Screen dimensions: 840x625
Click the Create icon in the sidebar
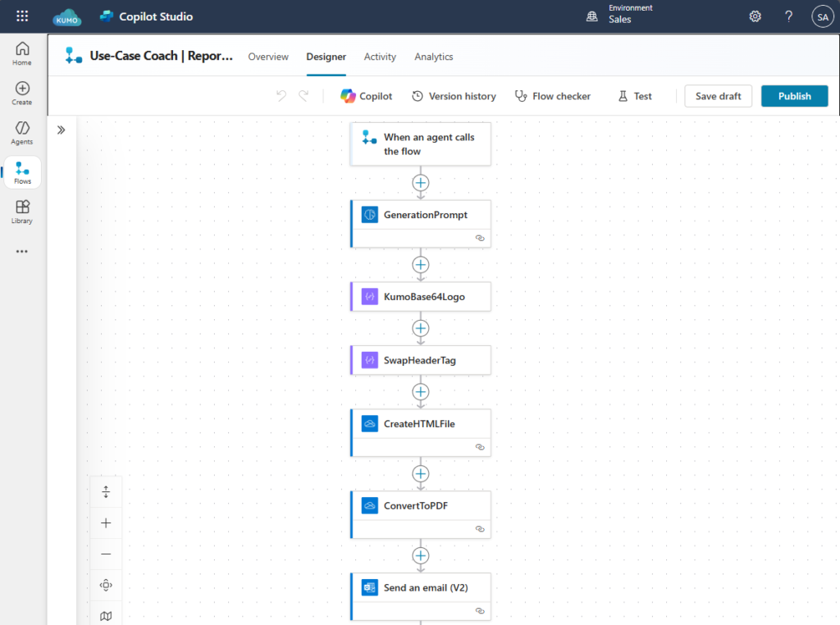(22, 92)
